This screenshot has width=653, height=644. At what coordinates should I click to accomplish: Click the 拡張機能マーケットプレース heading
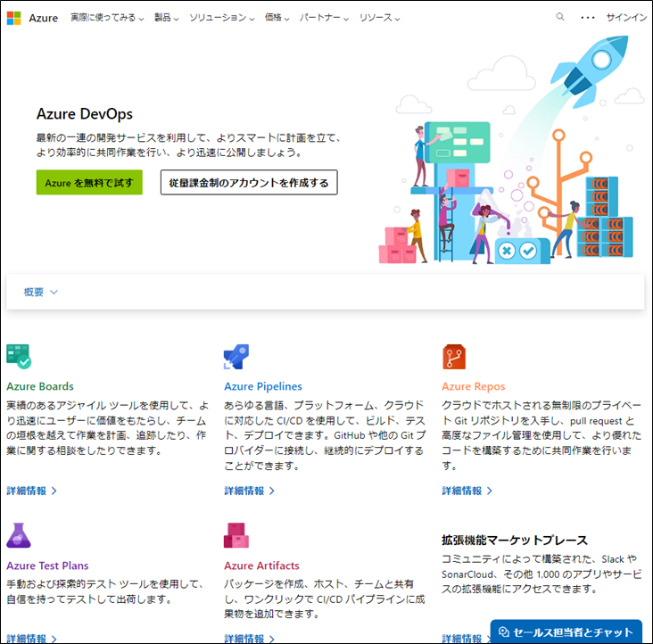[515, 541]
